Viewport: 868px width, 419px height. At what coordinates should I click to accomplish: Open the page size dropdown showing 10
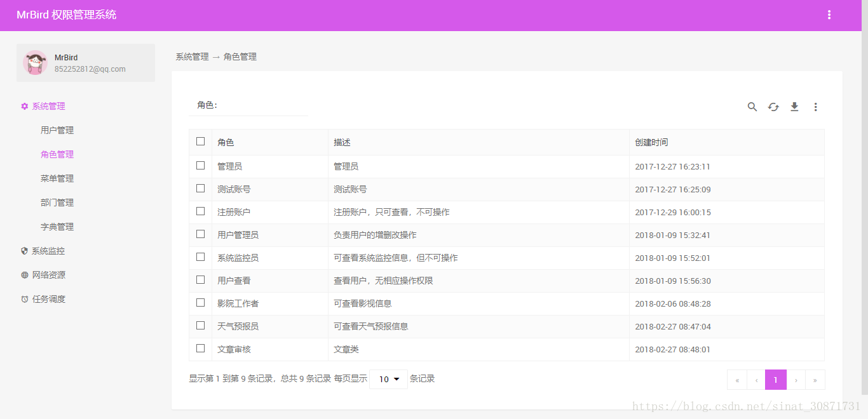tap(388, 379)
